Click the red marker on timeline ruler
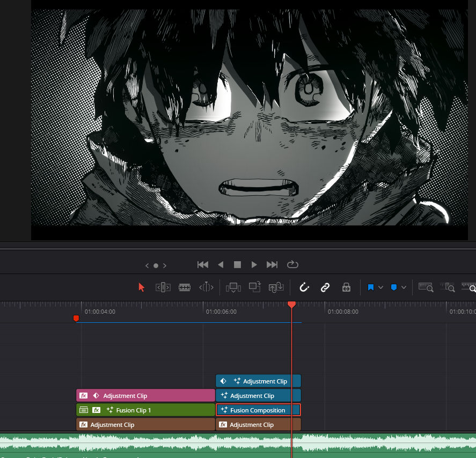The height and width of the screenshot is (458, 476). click(x=76, y=318)
